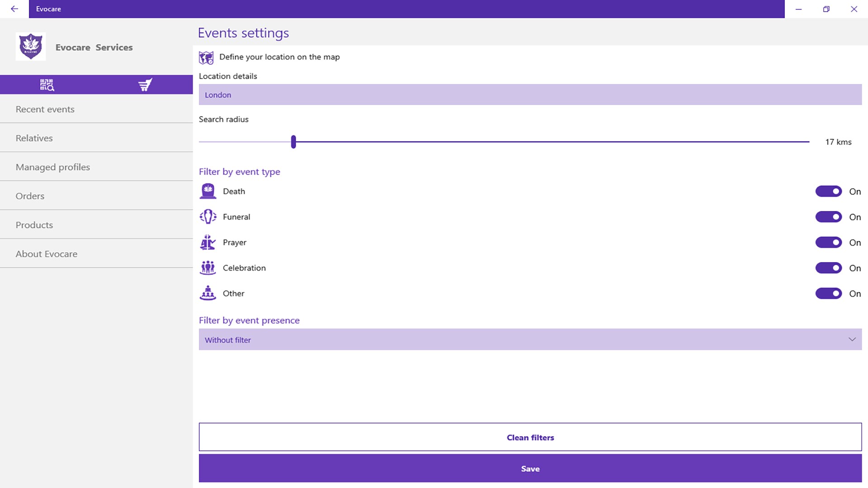Click the Celebration people icon
The image size is (868, 488).
pyautogui.click(x=208, y=268)
